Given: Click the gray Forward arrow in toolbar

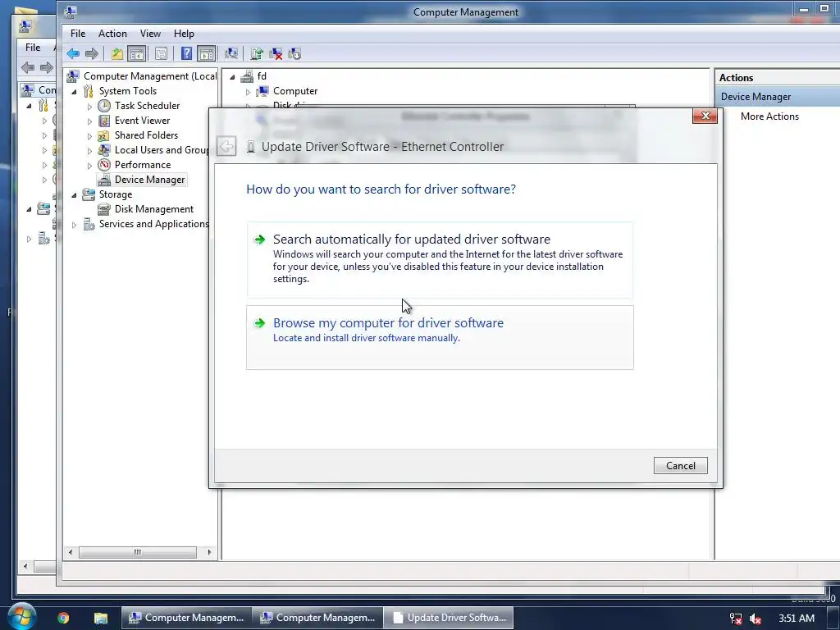Looking at the screenshot, I should (x=92, y=53).
